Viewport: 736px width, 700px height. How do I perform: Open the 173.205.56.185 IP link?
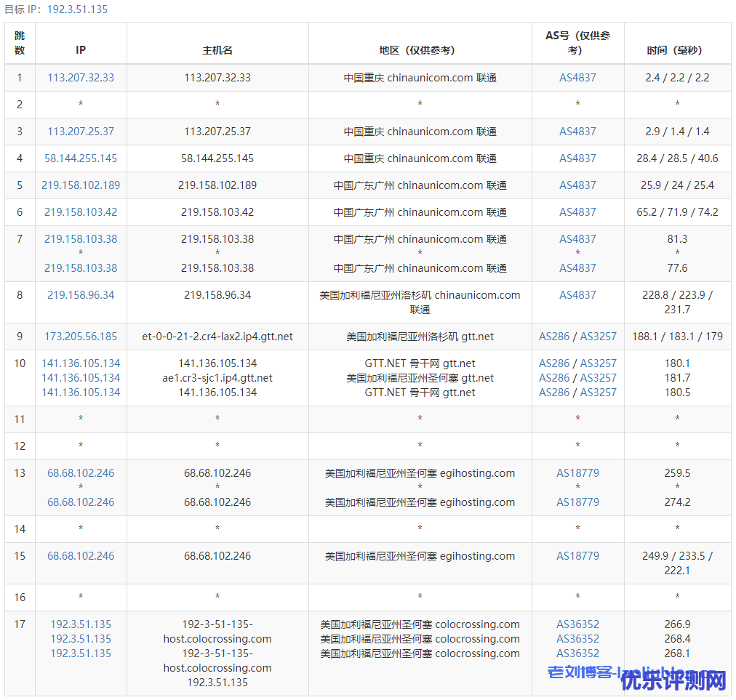point(81,337)
